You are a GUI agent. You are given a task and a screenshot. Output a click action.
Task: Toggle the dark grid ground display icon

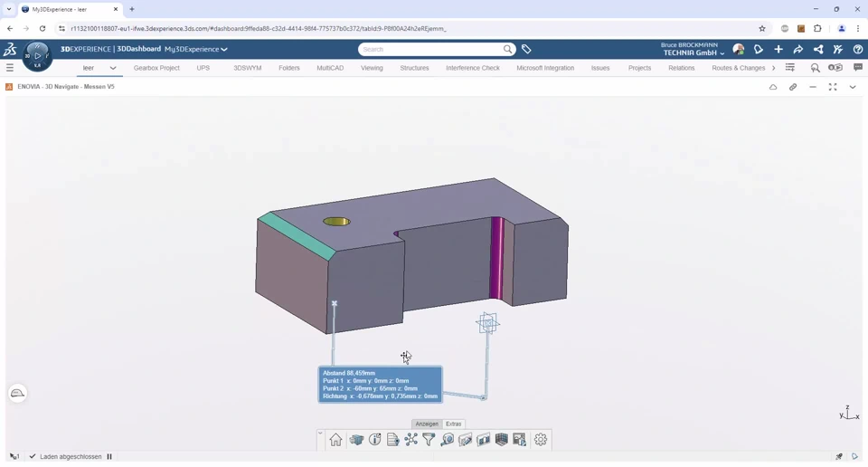click(502, 440)
